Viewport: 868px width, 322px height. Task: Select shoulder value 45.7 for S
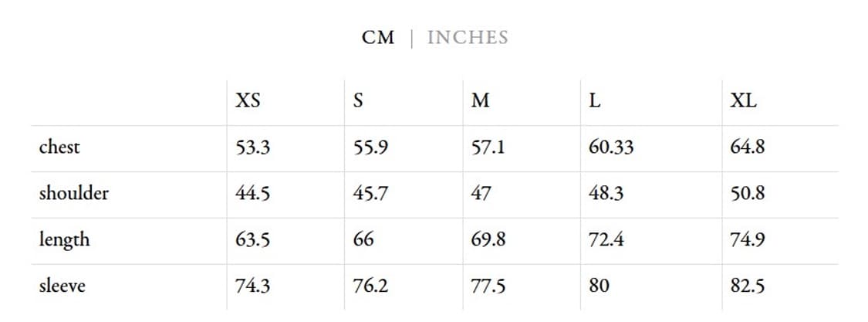(370, 193)
